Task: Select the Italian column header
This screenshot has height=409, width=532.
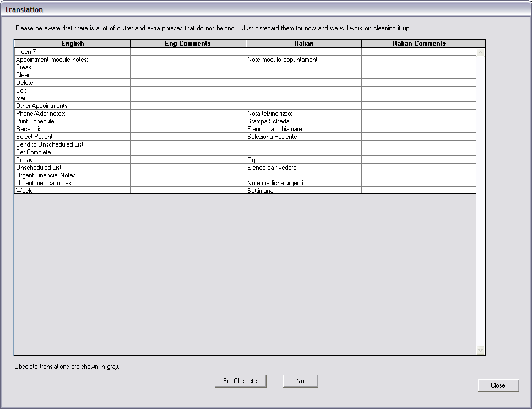Action: 303,44
